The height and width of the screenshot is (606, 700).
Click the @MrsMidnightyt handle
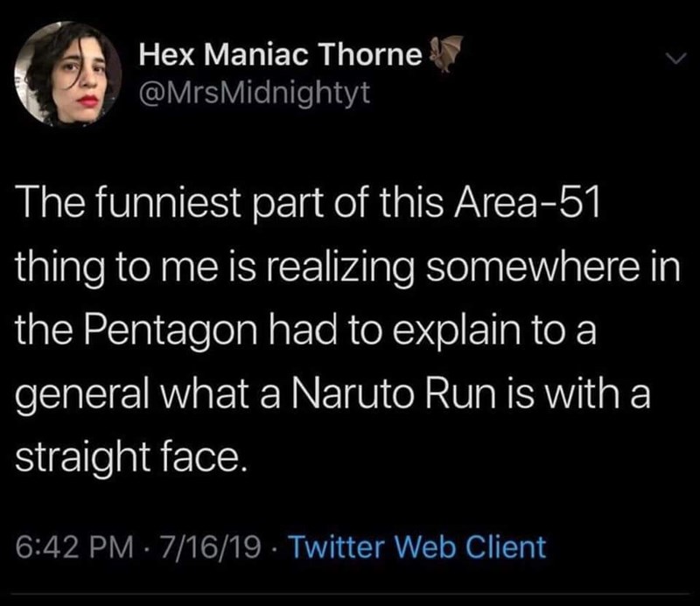pos(255,91)
